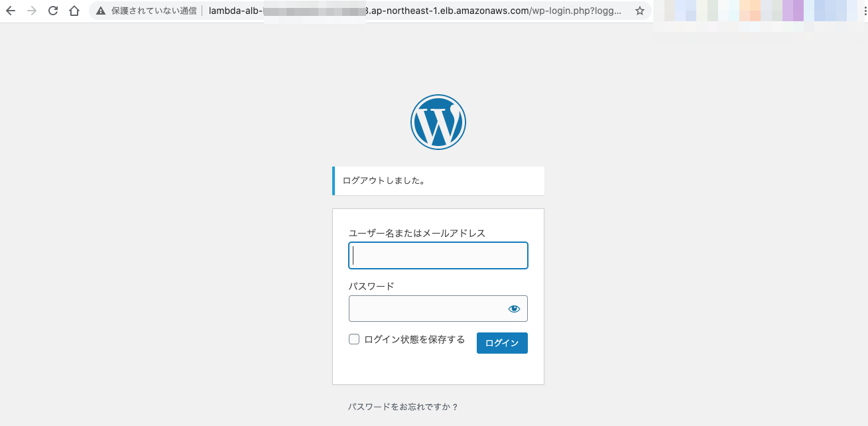Reload the page with the refresh icon
The height and width of the screenshot is (426, 868).
pos(53,11)
